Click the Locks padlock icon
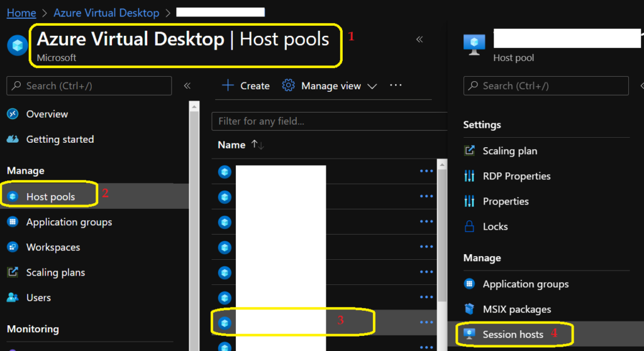This screenshot has width=644, height=351. coord(469,226)
